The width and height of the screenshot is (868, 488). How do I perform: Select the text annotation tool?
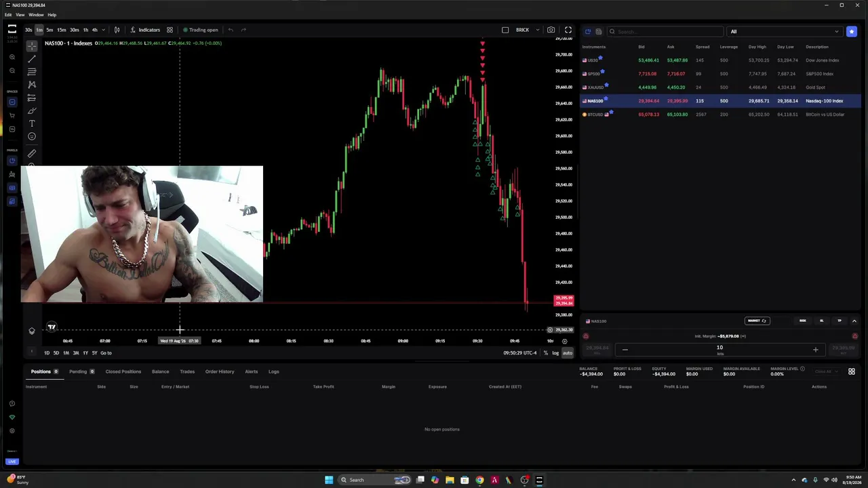coord(32,123)
